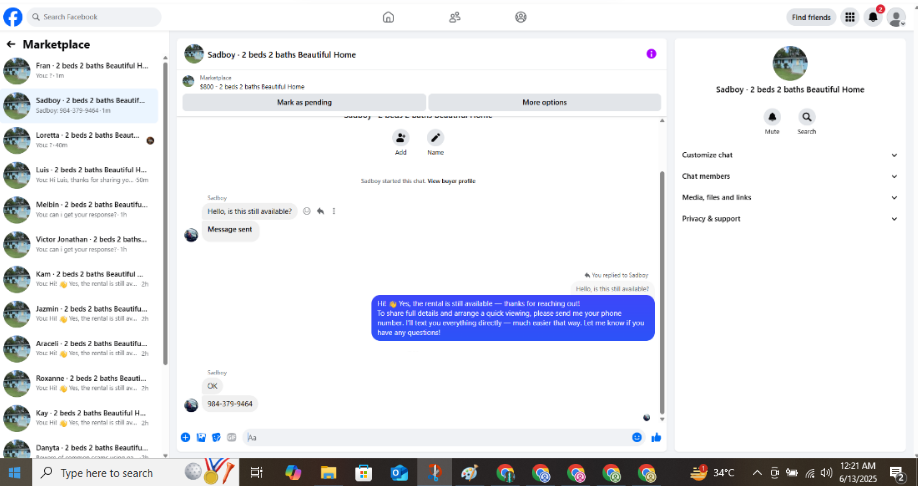Viewport: 918px width, 486px height.
Task: Open the Roxanne conversation
Action: [x=80, y=383]
